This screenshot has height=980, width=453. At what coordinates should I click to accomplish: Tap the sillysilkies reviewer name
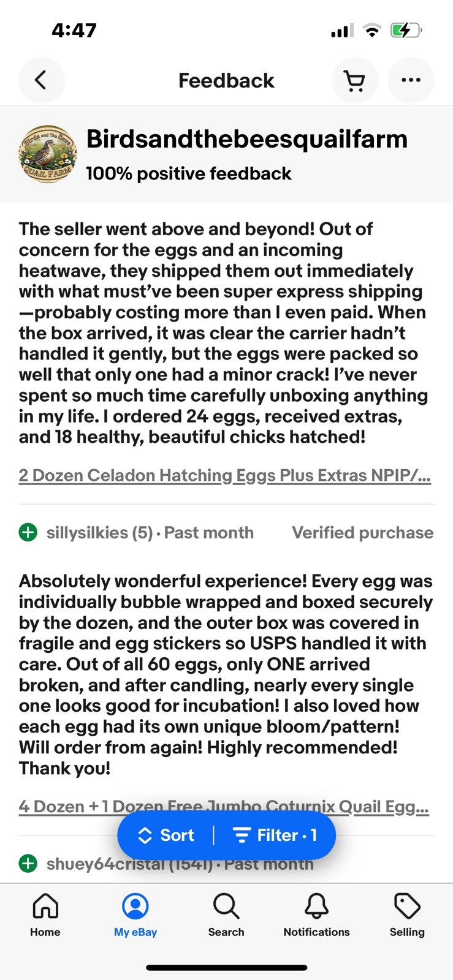tap(88, 533)
